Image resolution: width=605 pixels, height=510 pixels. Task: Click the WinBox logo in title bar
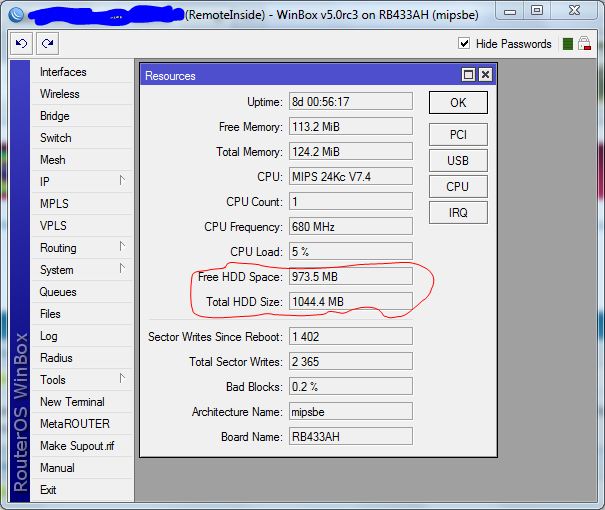tap(16, 14)
